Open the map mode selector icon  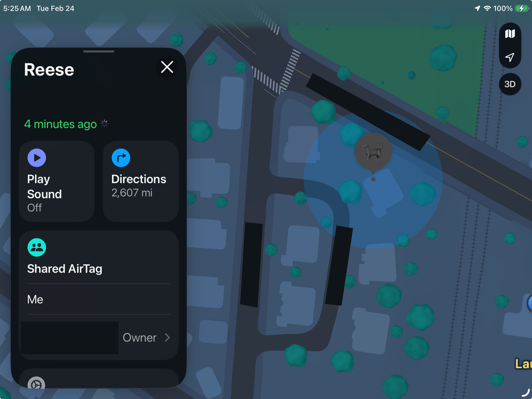(x=510, y=34)
